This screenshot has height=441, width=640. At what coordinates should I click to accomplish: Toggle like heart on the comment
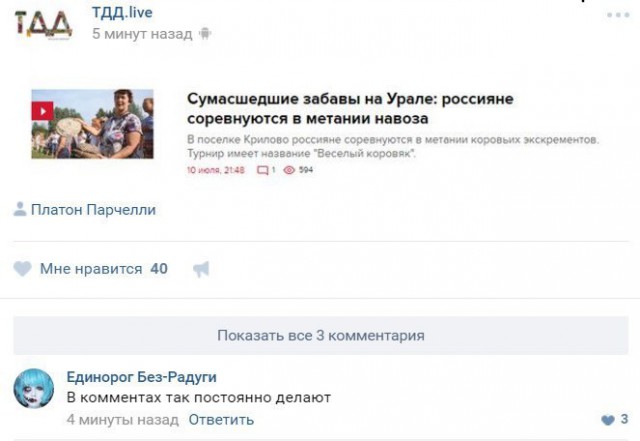(608, 419)
